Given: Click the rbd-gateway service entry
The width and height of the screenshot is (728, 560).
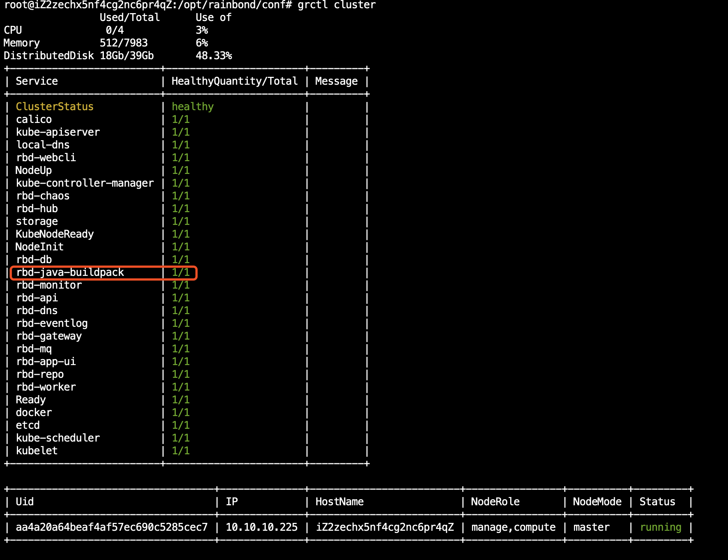Looking at the screenshot, I should pyautogui.click(x=49, y=336).
